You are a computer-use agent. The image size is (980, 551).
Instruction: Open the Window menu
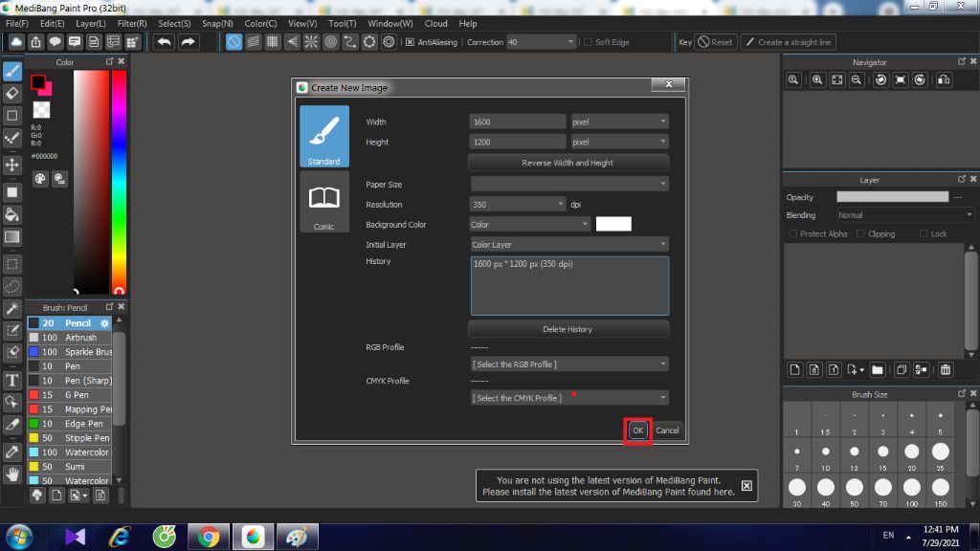pyautogui.click(x=390, y=24)
